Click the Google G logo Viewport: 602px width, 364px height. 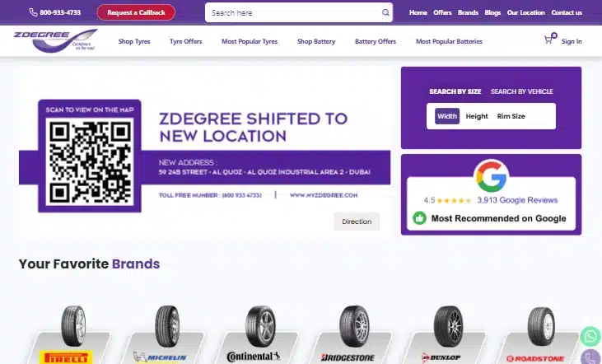tap(492, 176)
